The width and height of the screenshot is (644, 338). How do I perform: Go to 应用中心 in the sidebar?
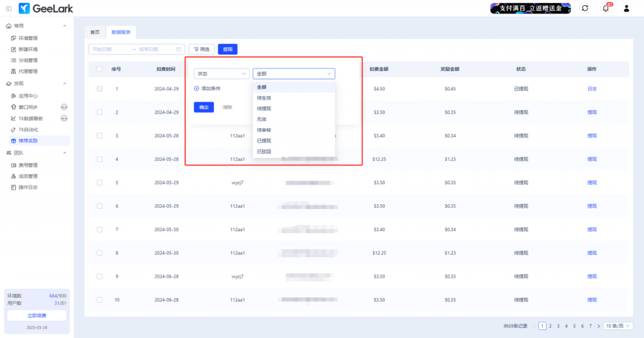click(x=28, y=96)
